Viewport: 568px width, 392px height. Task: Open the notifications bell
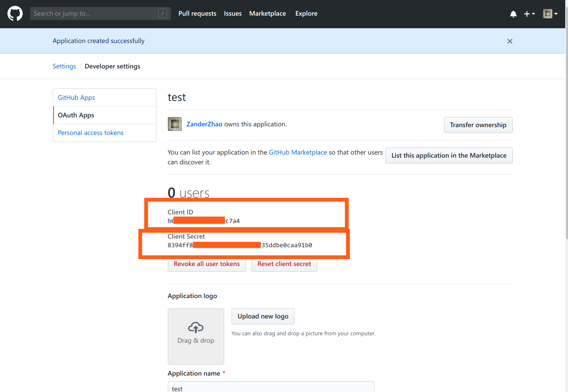pyautogui.click(x=513, y=14)
